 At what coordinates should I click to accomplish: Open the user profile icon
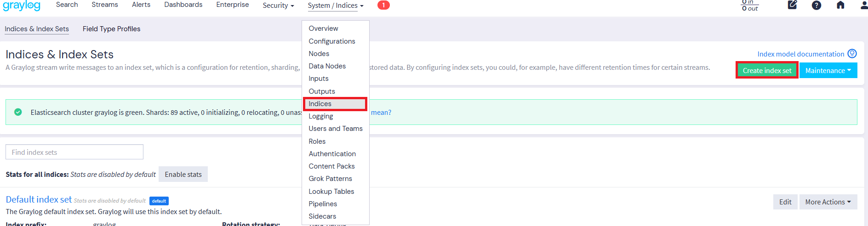(x=864, y=5)
